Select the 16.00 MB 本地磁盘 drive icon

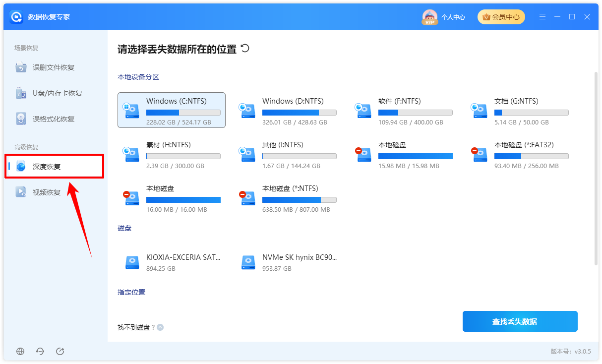pos(131,198)
